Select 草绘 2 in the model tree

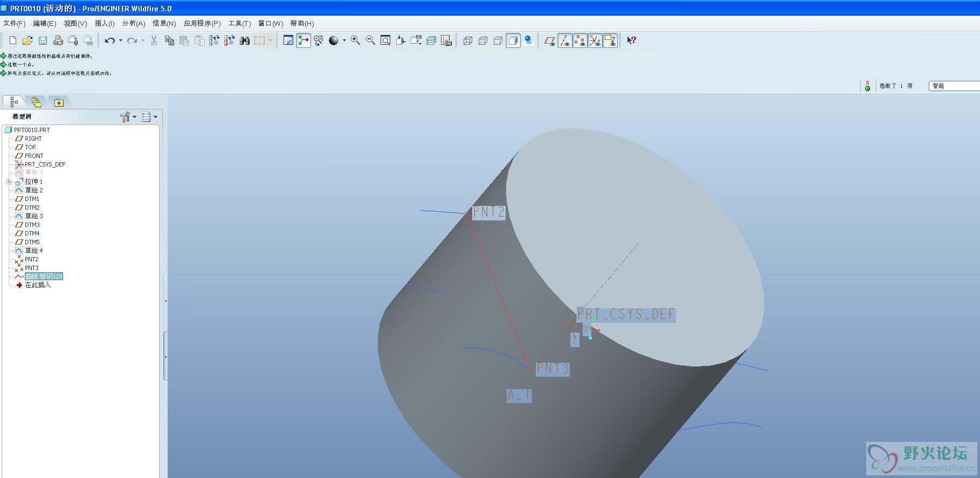point(34,190)
